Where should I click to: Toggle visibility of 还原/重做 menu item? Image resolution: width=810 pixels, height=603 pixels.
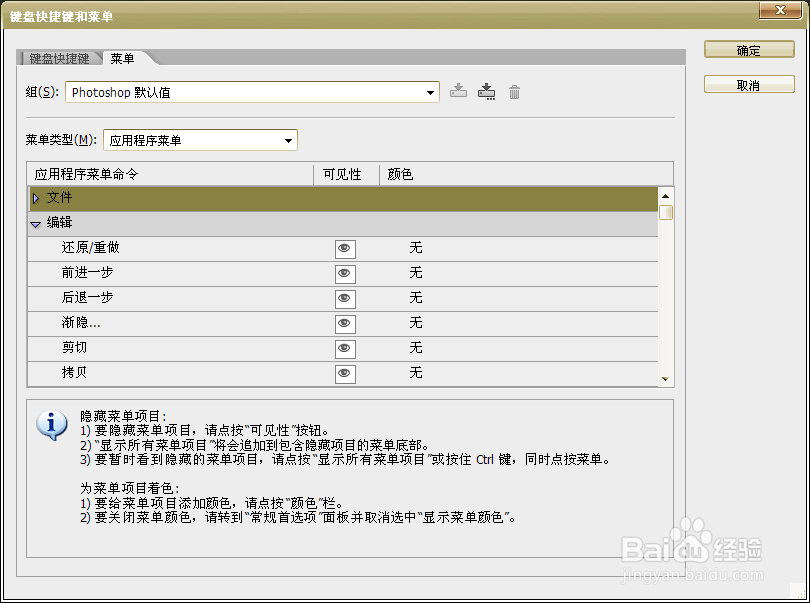[344, 248]
